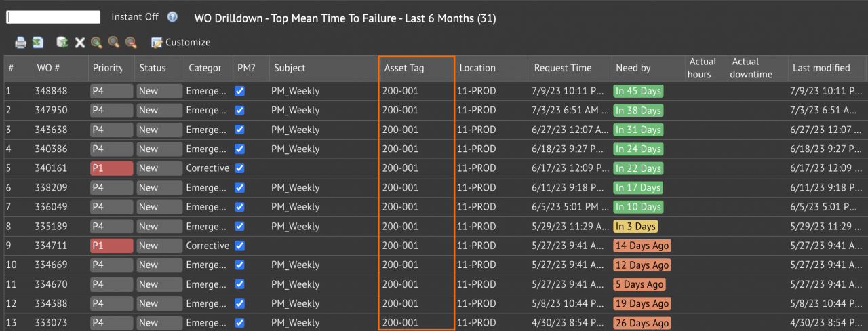Click the plain magnifier search icon
Image resolution: width=868 pixels, height=331 pixels.
pyautogui.click(x=113, y=43)
